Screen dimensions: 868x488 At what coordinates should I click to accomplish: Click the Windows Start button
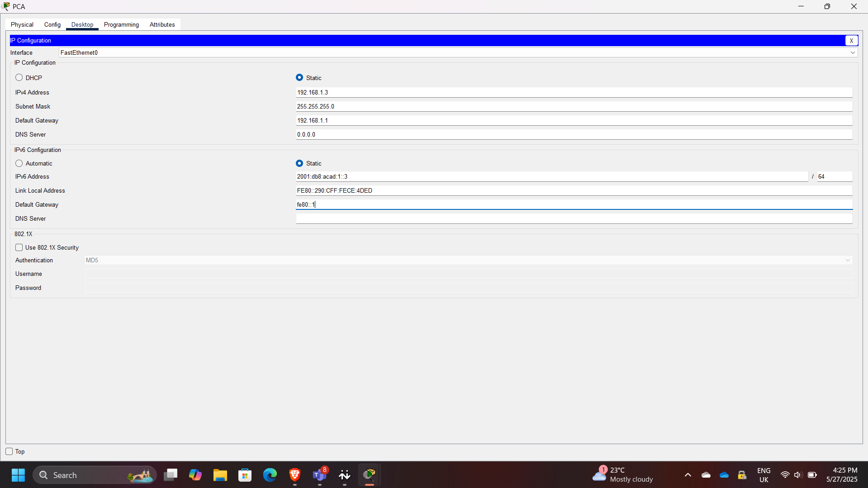click(18, 475)
